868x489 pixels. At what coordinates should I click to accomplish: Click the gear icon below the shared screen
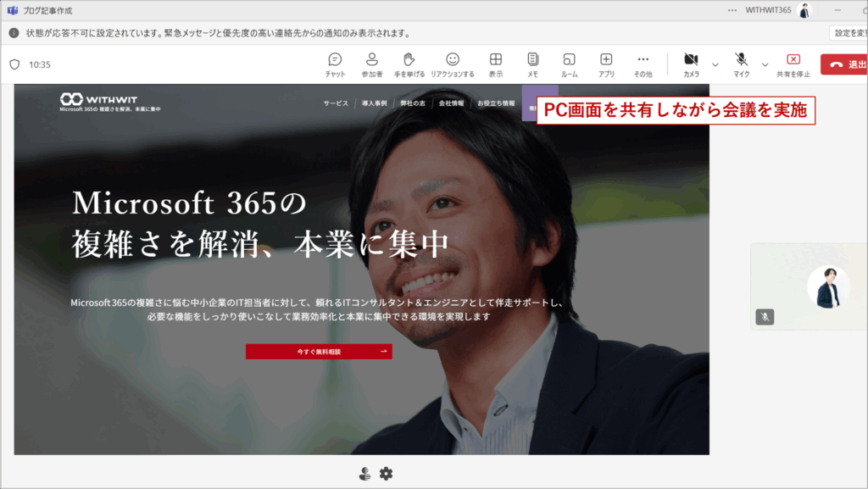point(386,474)
